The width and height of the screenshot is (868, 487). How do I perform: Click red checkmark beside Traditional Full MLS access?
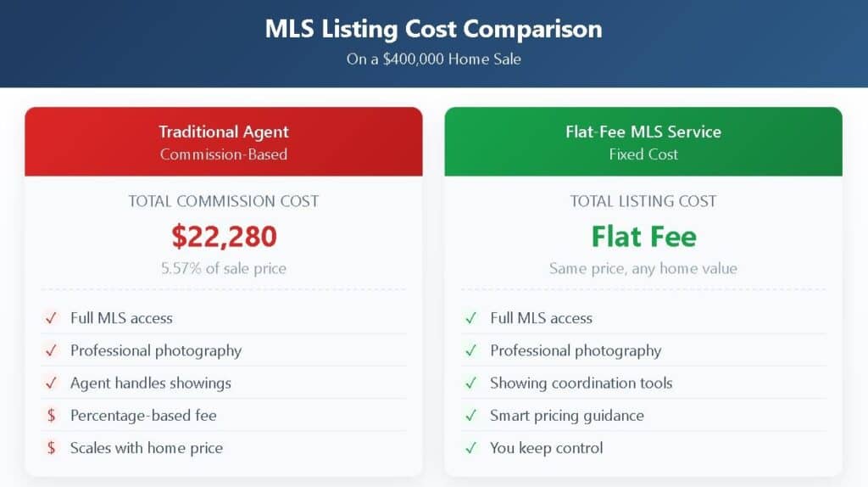click(x=51, y=318)
